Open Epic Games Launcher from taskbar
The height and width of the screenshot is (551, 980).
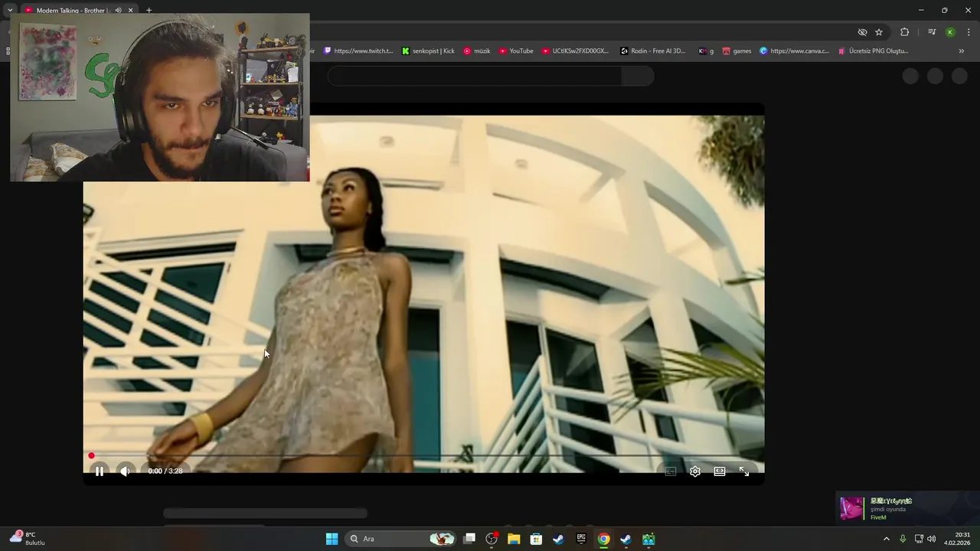(581, 539)
